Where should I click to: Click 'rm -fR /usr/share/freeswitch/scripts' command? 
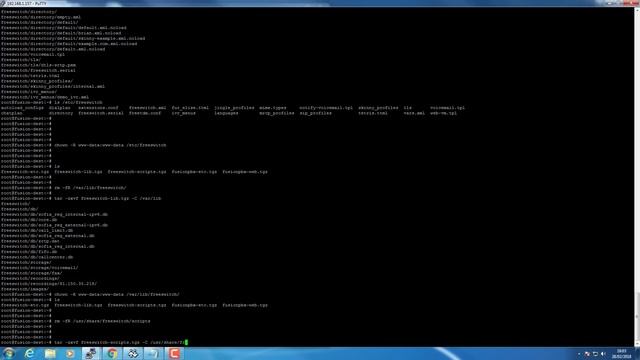[x=76, y=321]
